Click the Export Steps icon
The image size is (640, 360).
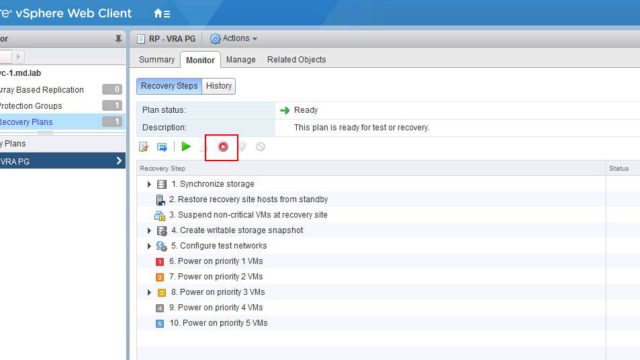click(x=162, y=147)
